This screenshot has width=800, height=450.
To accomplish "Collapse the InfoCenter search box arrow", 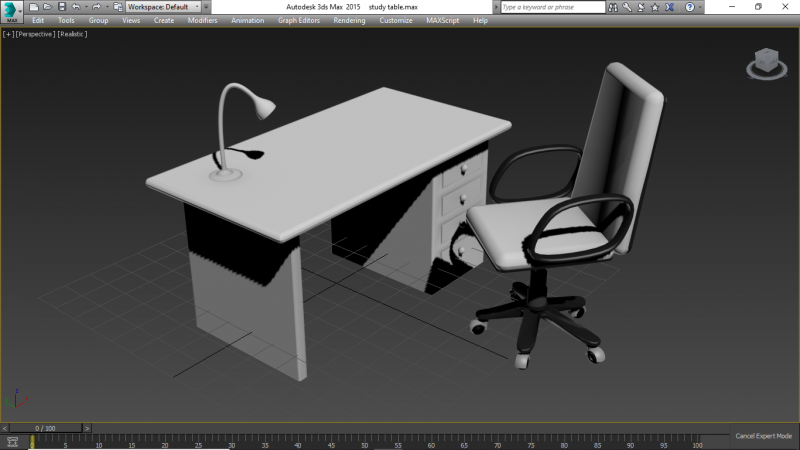I will pyautogui.click(x=496, y=7).
